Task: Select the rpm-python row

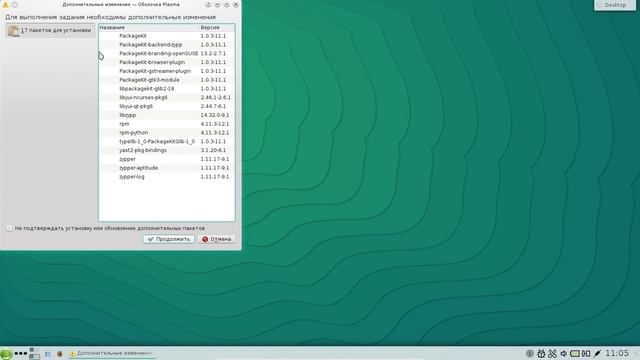Action: click(167, 133)
